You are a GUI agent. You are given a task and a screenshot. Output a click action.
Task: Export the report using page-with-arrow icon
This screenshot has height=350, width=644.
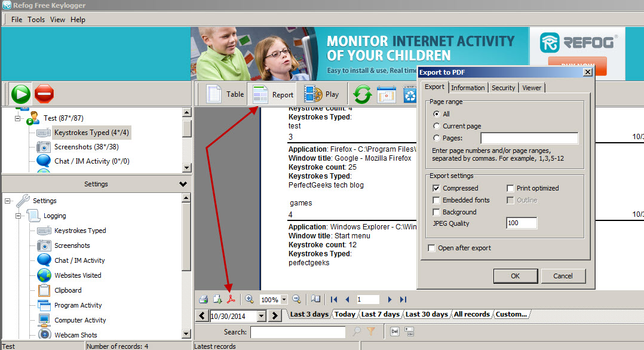pos(217,299)
